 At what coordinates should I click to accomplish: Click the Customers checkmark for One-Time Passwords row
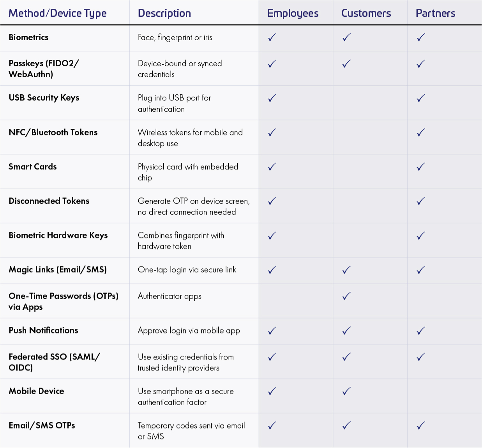pos(346,296)
